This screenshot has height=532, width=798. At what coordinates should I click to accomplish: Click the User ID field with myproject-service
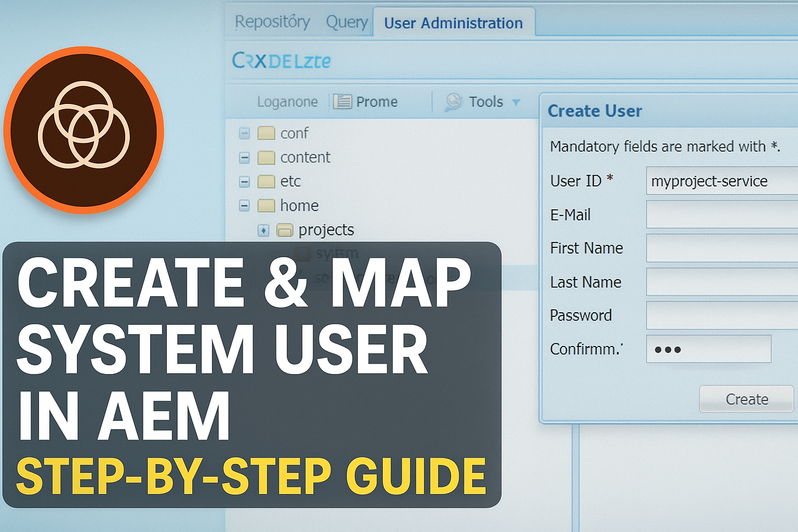[x=722, y=181]
